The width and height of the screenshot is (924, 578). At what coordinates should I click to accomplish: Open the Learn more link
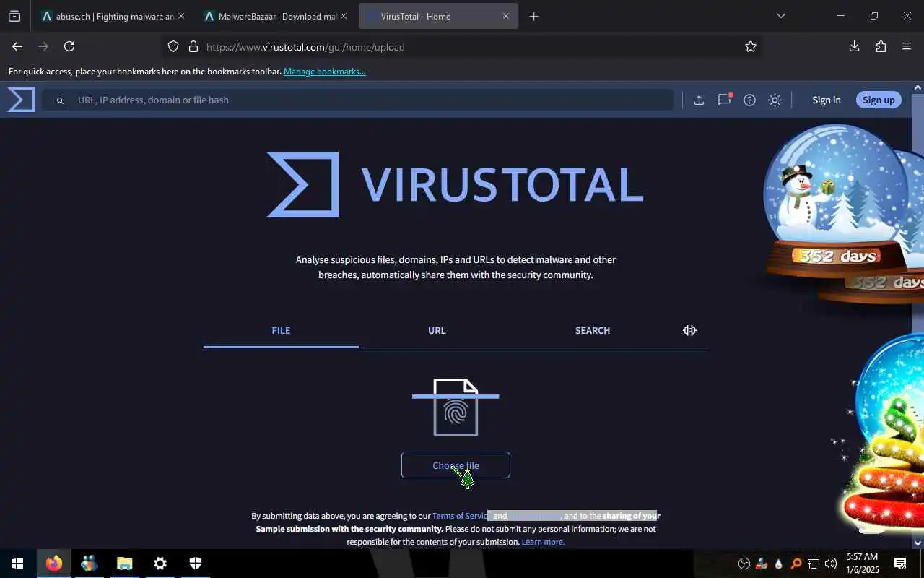(x=543, y=542)
